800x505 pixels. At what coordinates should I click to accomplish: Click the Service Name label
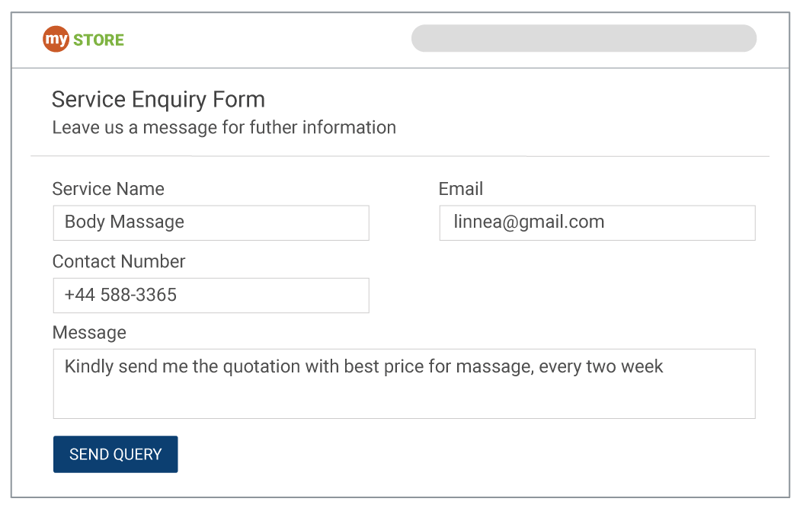[x=108, y=189]
